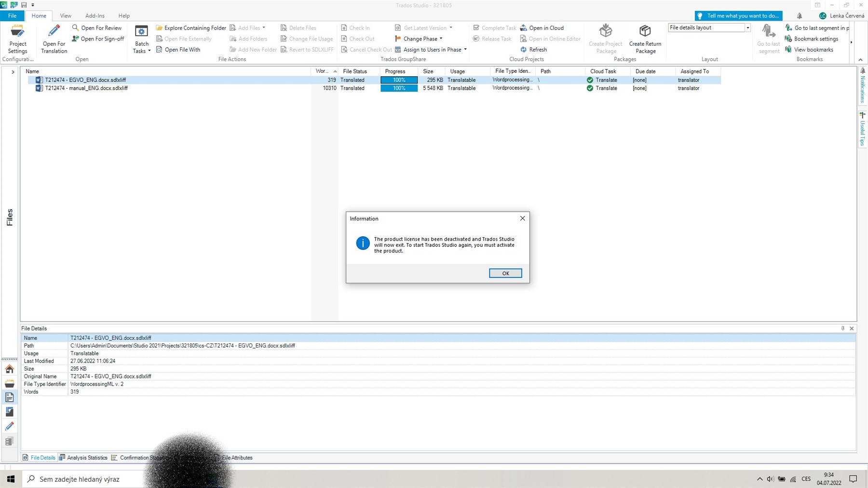The image size is (868, 488).
Task: Open the Editor view
Action: coord(10,426)
